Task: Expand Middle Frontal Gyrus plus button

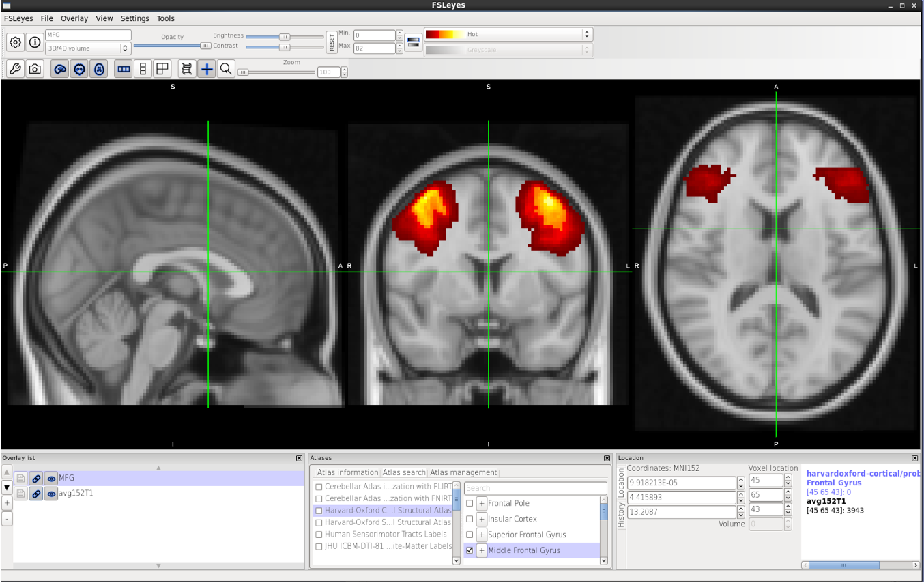Action: pos(481,550)
